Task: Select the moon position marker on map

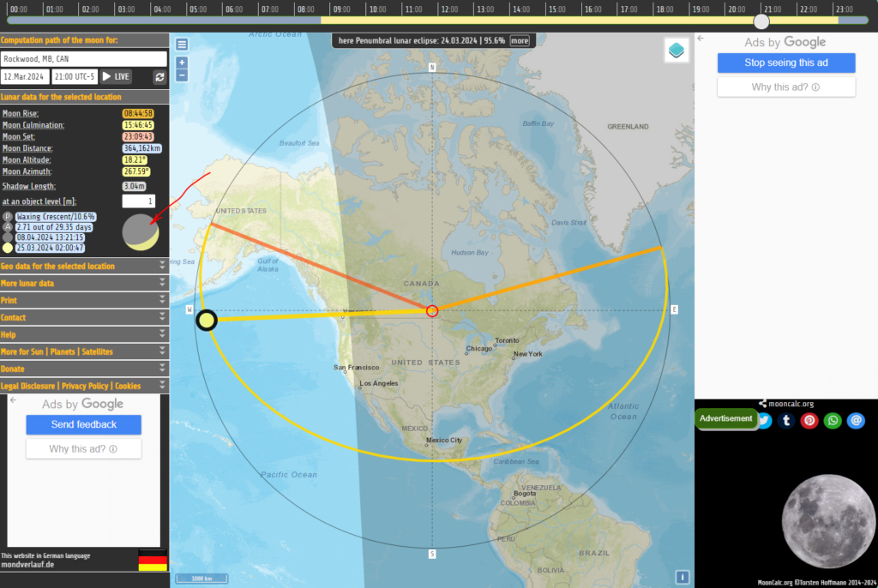Action: (207, 321)
